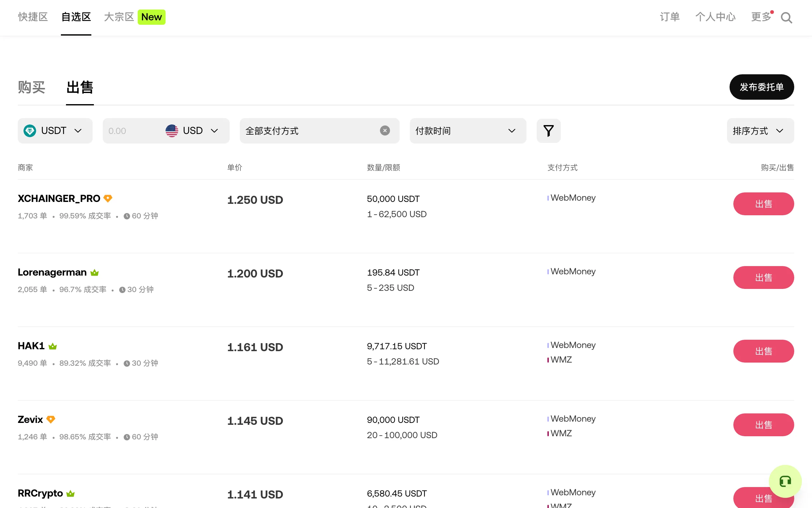Open the 订单 orders link

[x=670, y=17]
